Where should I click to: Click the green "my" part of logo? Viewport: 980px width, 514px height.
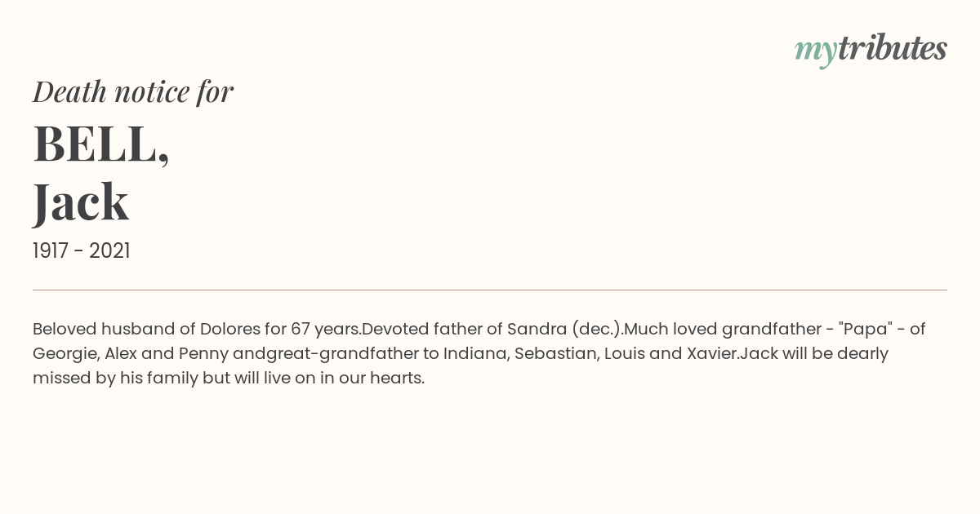(815, 52)
